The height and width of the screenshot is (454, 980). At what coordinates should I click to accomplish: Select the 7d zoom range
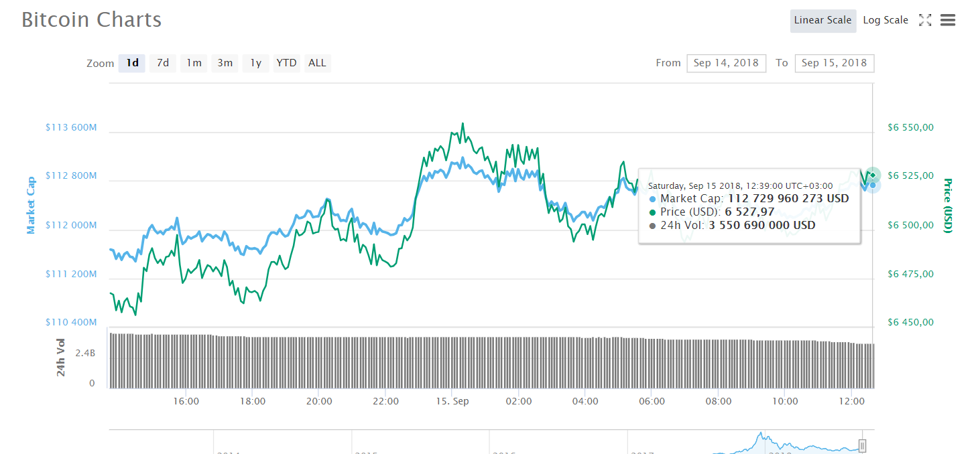(163, 63)
